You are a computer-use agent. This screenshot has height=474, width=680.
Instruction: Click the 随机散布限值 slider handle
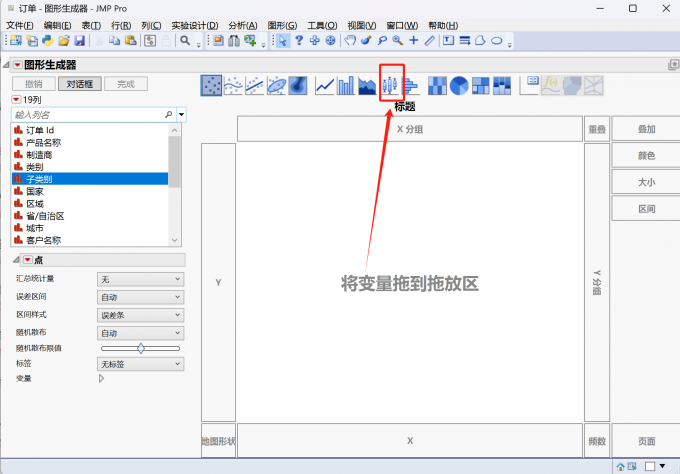click(x=141, y=348)
